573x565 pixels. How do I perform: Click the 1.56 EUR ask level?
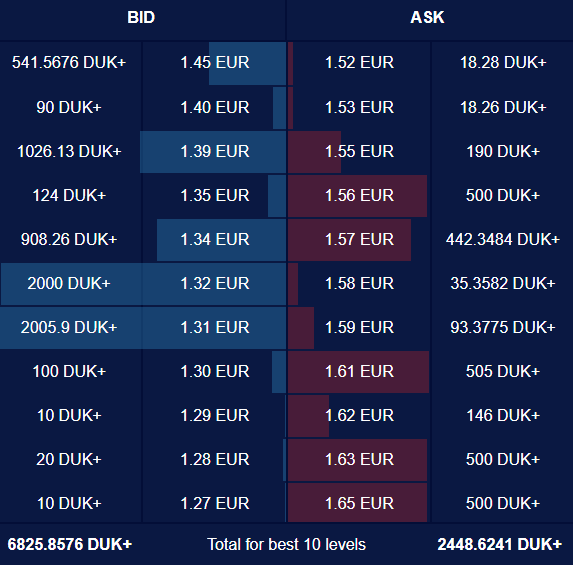pyautogui.click(x=359, y=195)
